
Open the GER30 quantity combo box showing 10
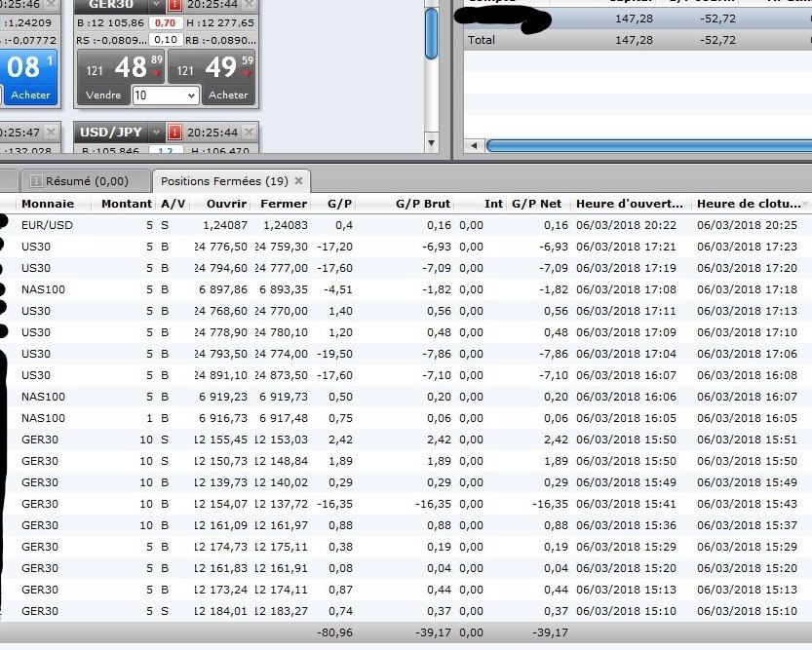166,96
